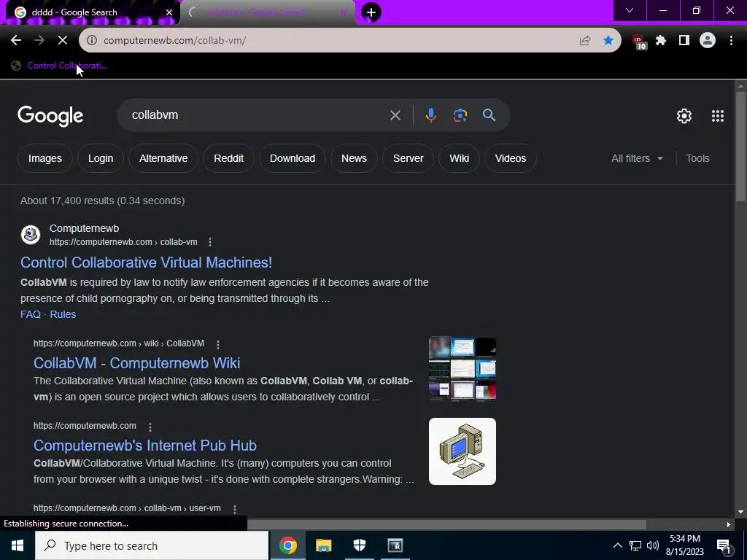Select the second loading browser tab

click(268, 12)
